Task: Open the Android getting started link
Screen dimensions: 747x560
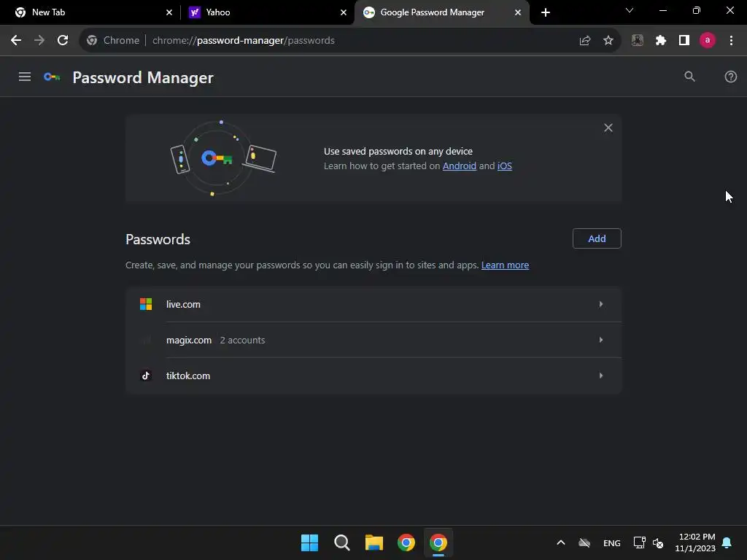Action: tap(460, 166)
